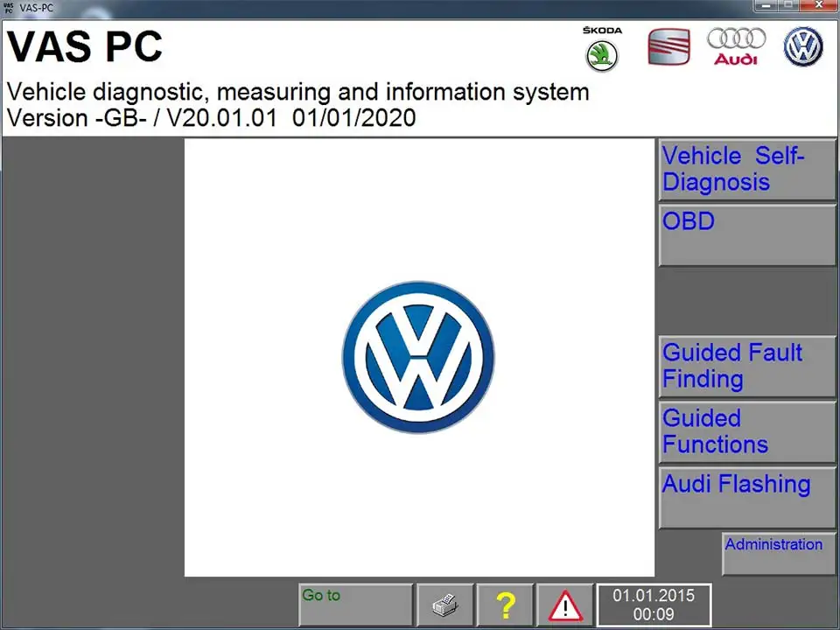Click the red warning triangle icon
The image size is (840, 630).
[x=564, y=605]
